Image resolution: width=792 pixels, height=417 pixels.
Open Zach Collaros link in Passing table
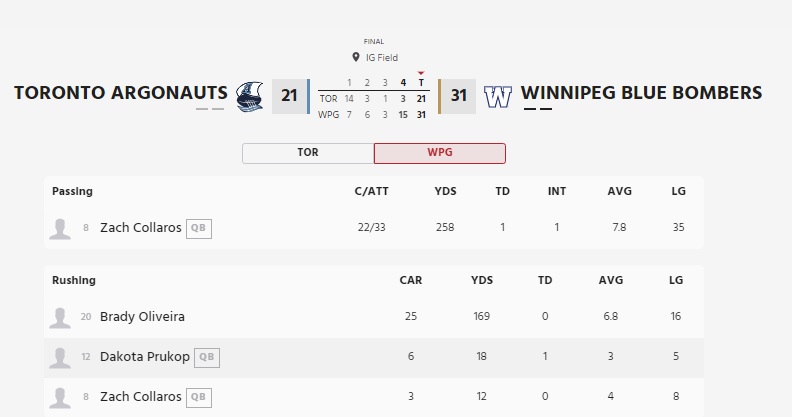click(141, 228)
